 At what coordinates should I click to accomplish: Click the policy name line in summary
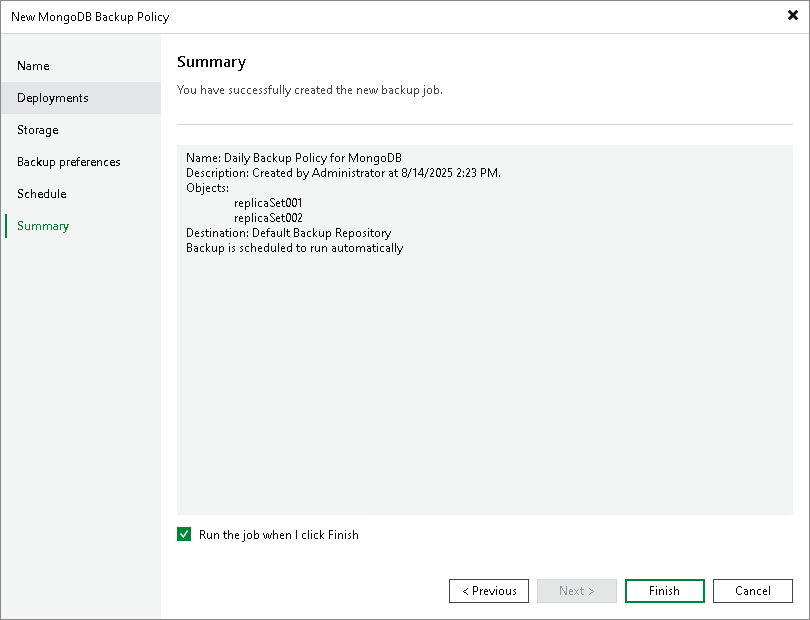click(294, 158)
